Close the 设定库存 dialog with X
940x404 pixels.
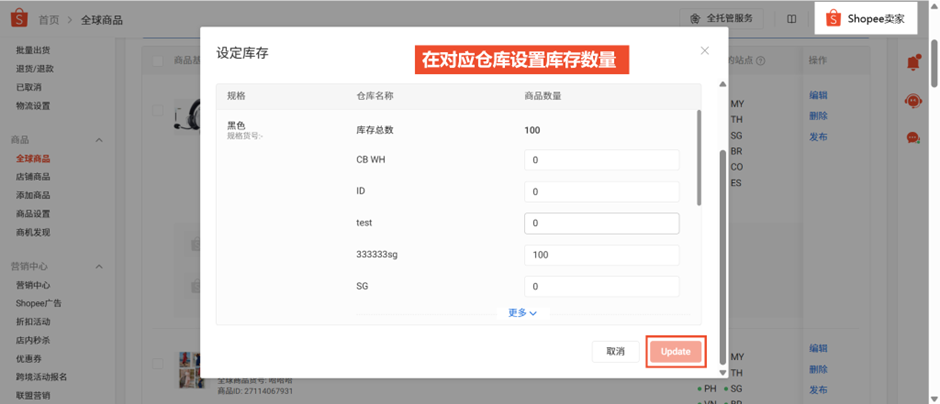tap(705, 51)
